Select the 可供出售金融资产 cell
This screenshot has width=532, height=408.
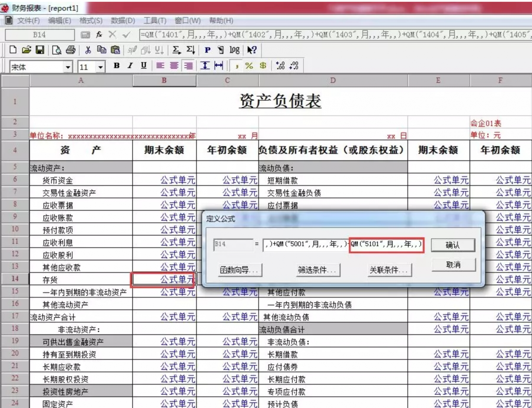point(81,342)
